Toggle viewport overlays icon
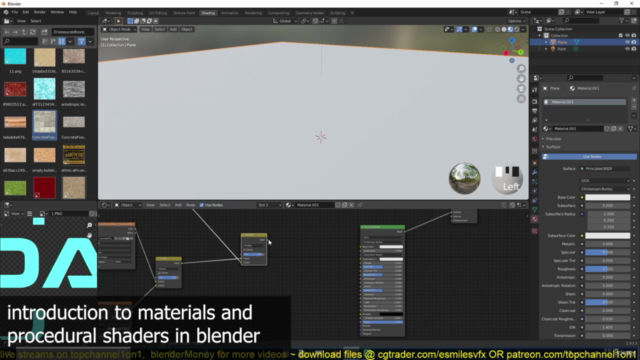This screenshot has height=360, width=640. coord(474,29)
